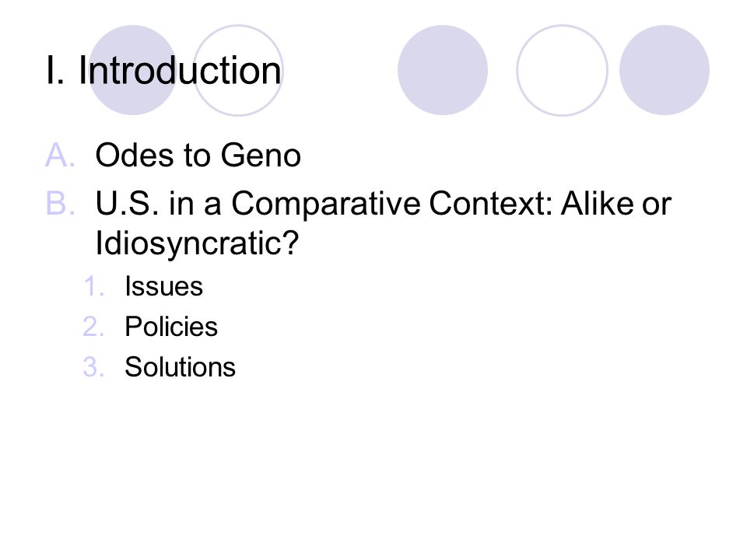Click the number '3.' list marker
Screen dimensions: 747x560
[93, 367]
